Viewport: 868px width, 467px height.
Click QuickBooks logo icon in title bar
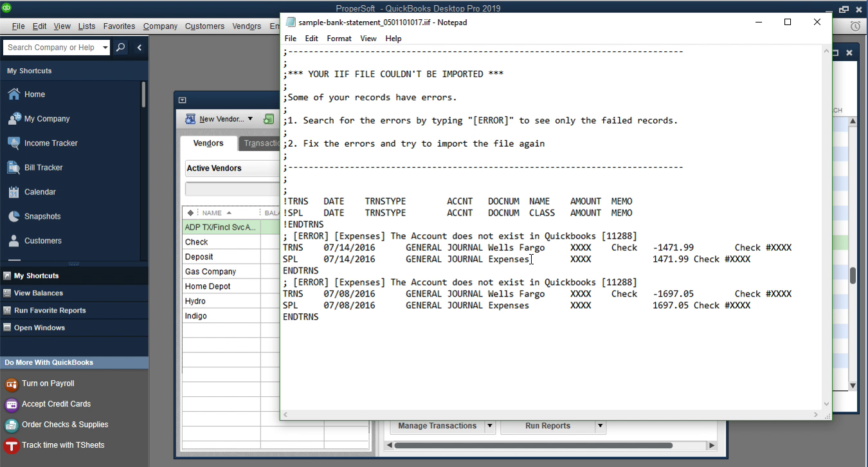tap(6, 8)
